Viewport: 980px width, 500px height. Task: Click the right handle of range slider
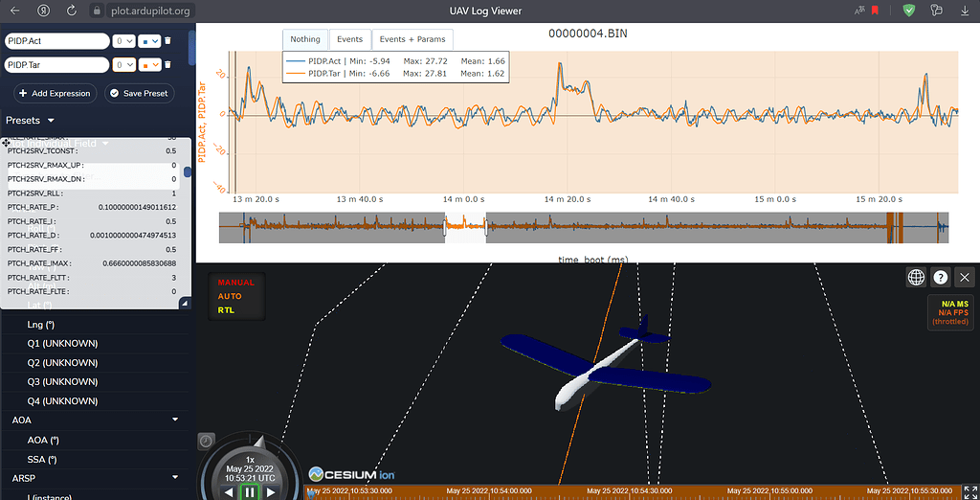pyautogui.click(x=485, y=228)
